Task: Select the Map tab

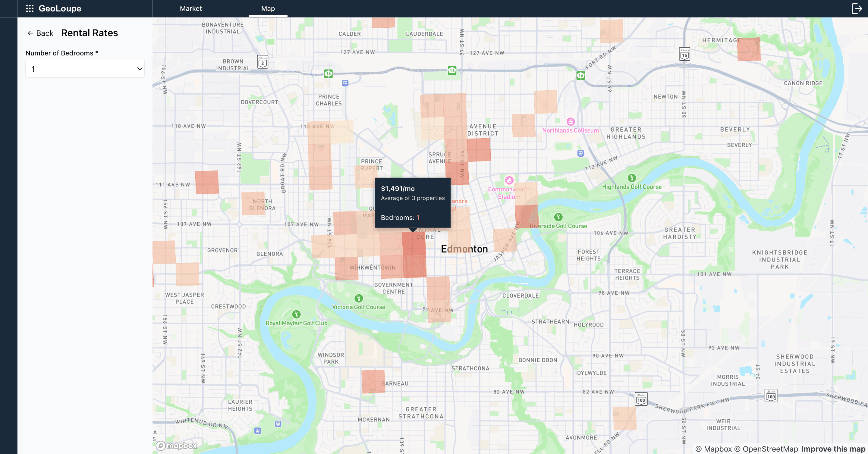Action: coord(268,8)
